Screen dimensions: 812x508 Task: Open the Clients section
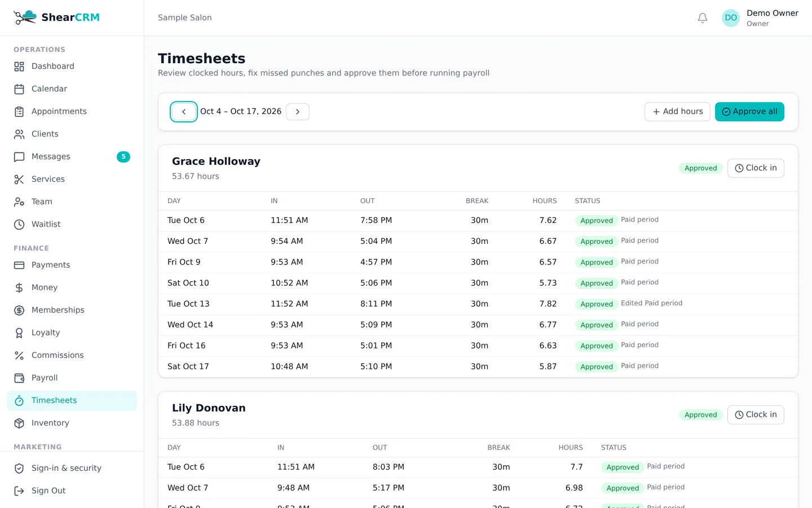click(72, 134)
